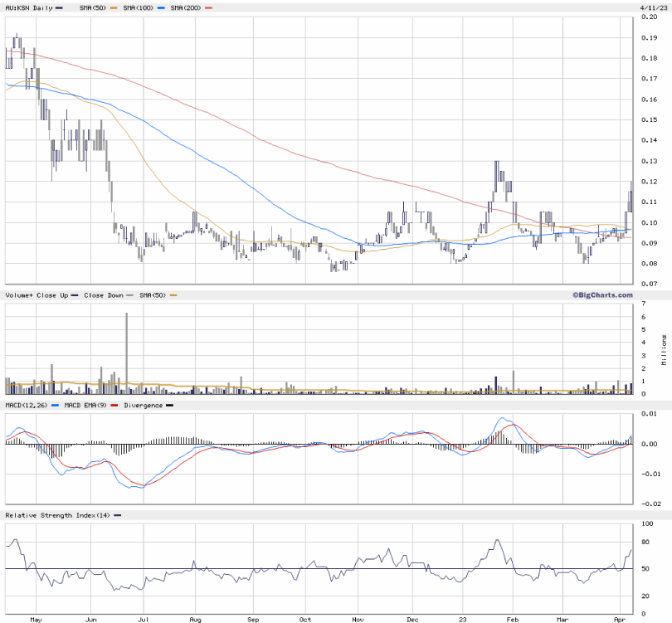Click the Millions volume axis label

[x=664, y=350]
